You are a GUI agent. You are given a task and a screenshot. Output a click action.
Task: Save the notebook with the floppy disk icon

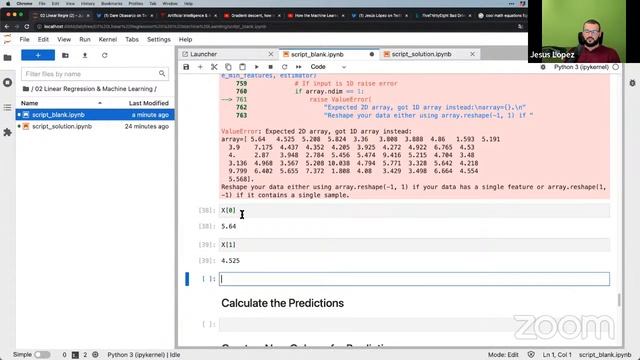point(186,67)
